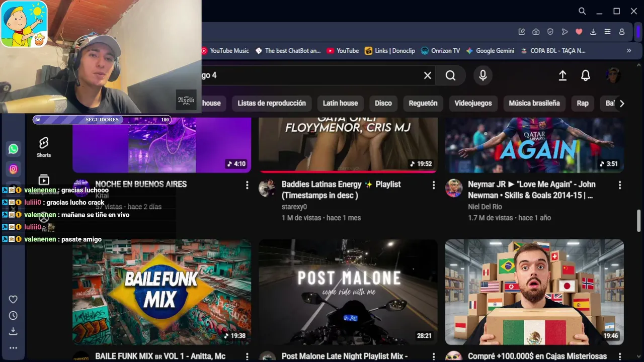
Task: Open options menu for Neymar JR Love Me Again
Action: point(620,185)
